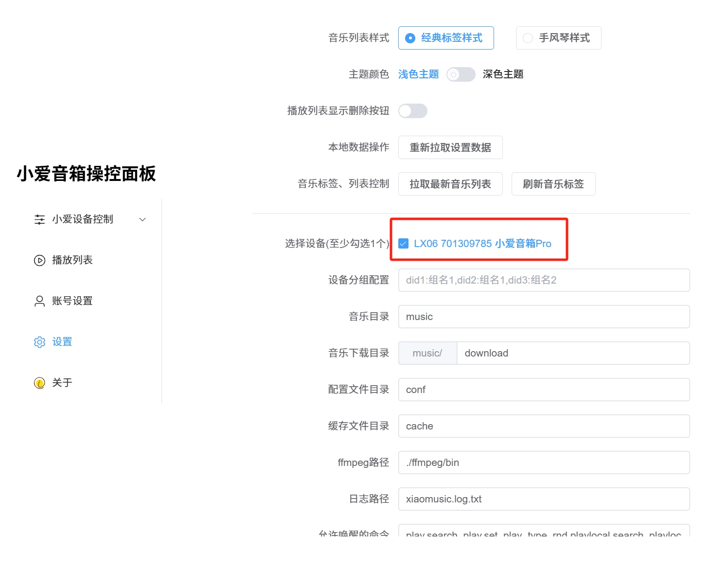The width and height of the screenshot is (728, 571).
Task: Uncheck the LX06 小爱音箱Pro device checkbox
Action: (x=404, y=244)
